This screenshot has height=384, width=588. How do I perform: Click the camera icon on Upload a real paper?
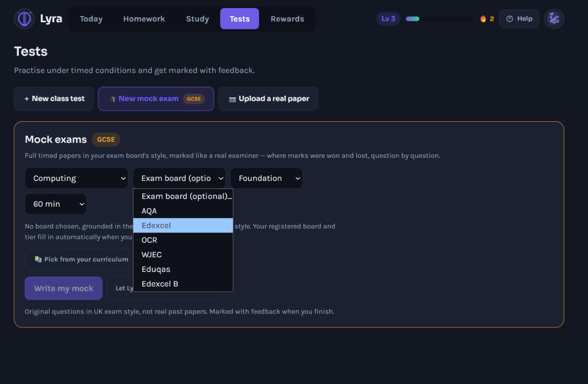click(232, 99)
